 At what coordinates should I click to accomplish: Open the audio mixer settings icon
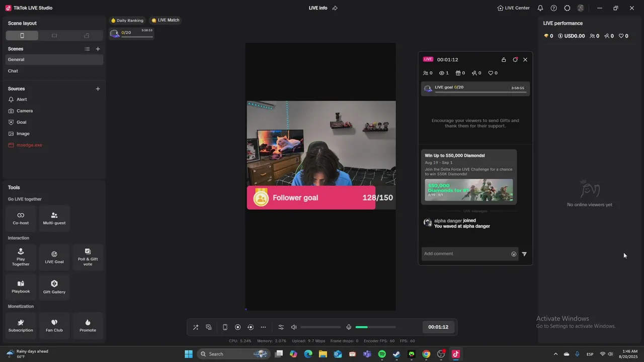point(281,327)
